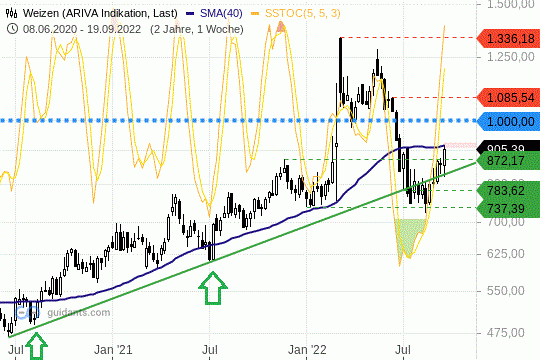The height and width of the screenshot is (360, 540).
Task: Click the (2 Jahre, 1 Woche) period text
Action: (x=197, y=29)
